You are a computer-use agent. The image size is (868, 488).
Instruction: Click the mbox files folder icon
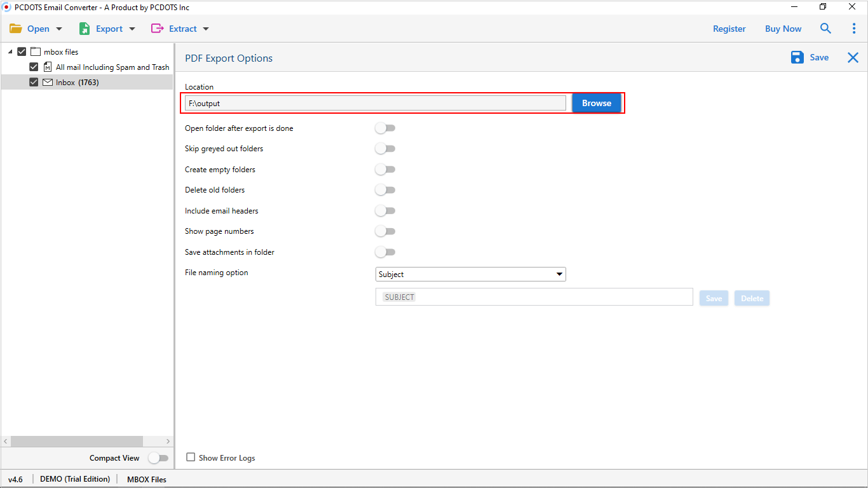click(36, 51)
